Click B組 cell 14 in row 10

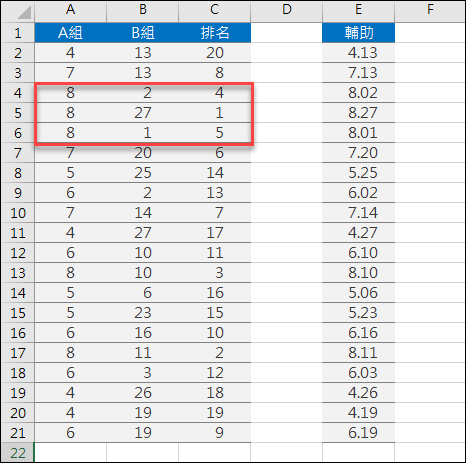[143, 213]
